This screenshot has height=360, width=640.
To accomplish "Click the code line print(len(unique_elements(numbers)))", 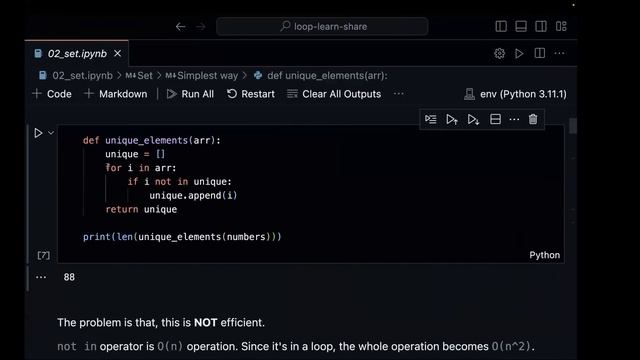I will 182,237.
